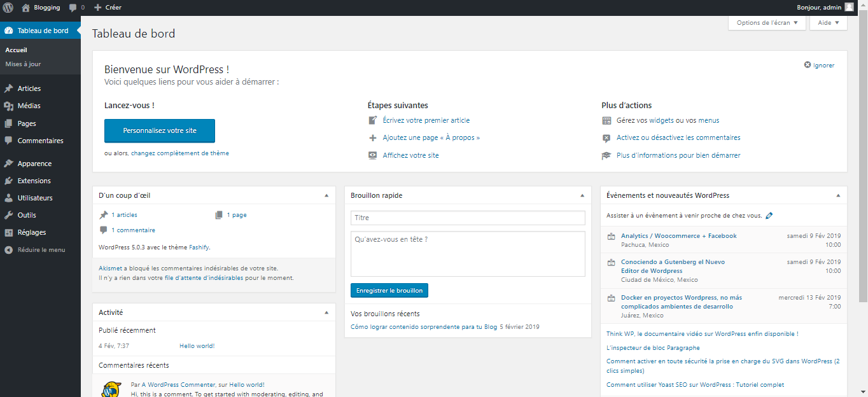Open the Akismet link
Image resolution: width=868 pixels, height=397 pixels.
[x=109, y=268]
